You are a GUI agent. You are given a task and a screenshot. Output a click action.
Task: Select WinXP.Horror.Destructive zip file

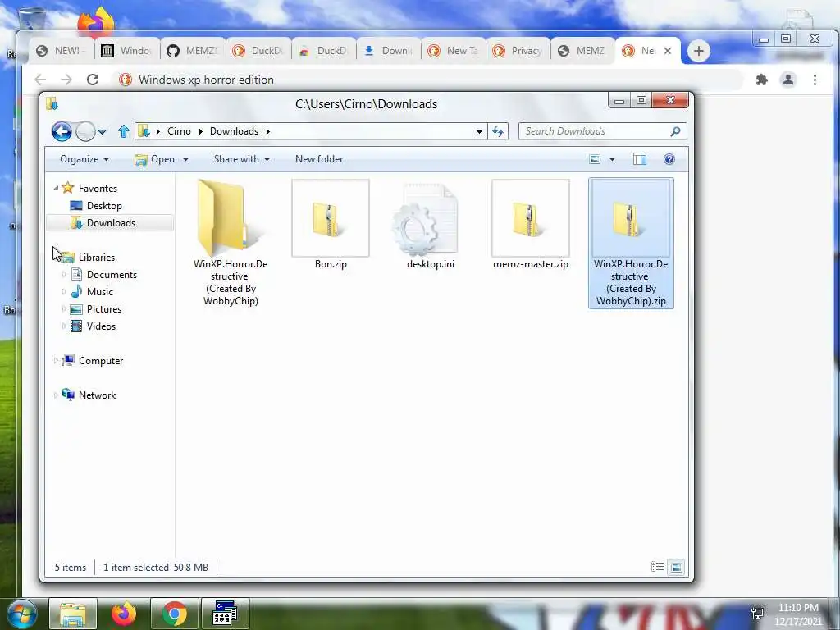click(x=631, y=243)
